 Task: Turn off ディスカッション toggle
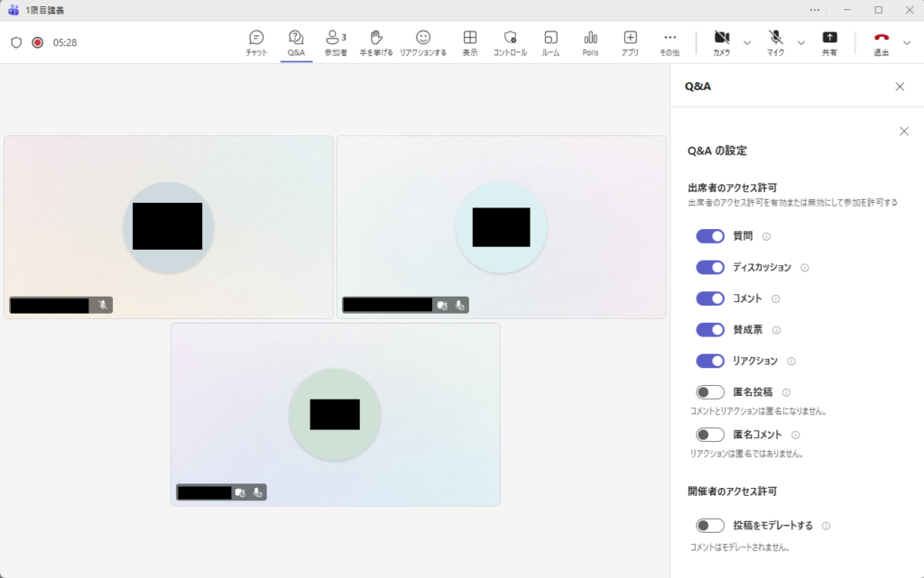pos(710,268)
